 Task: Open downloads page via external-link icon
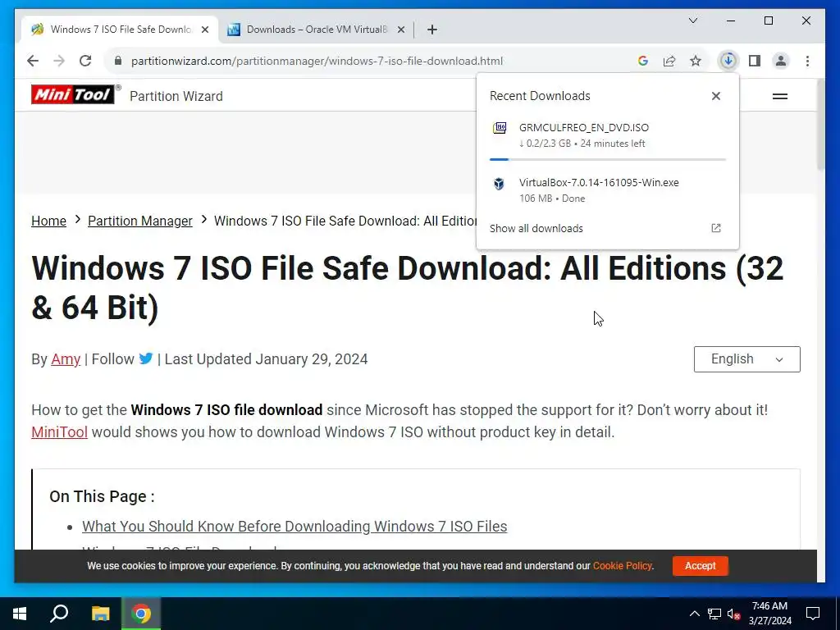coord(715,228)
